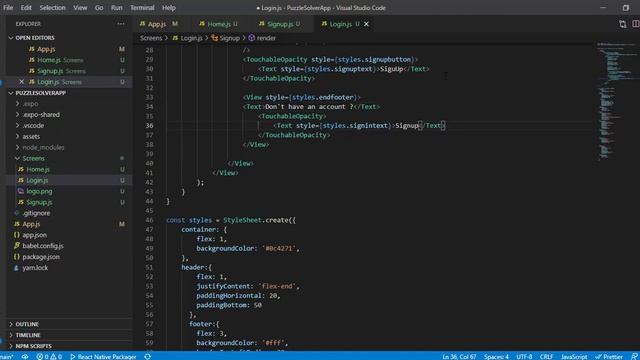Screen dimensions: 640x360
Task: Open the File menu
Action: [8, 8]
